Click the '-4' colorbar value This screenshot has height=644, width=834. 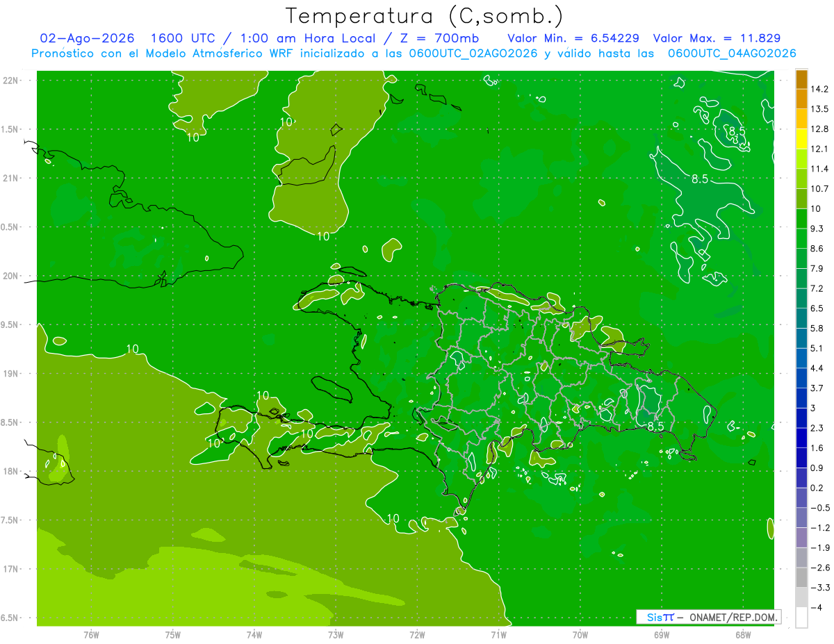(x=817, y=608)
